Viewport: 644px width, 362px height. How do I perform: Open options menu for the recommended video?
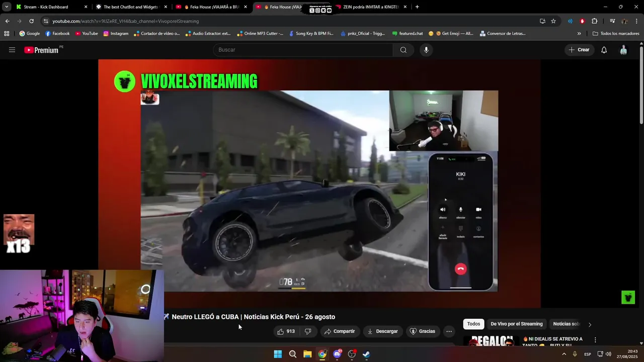(x=595, y=340)
